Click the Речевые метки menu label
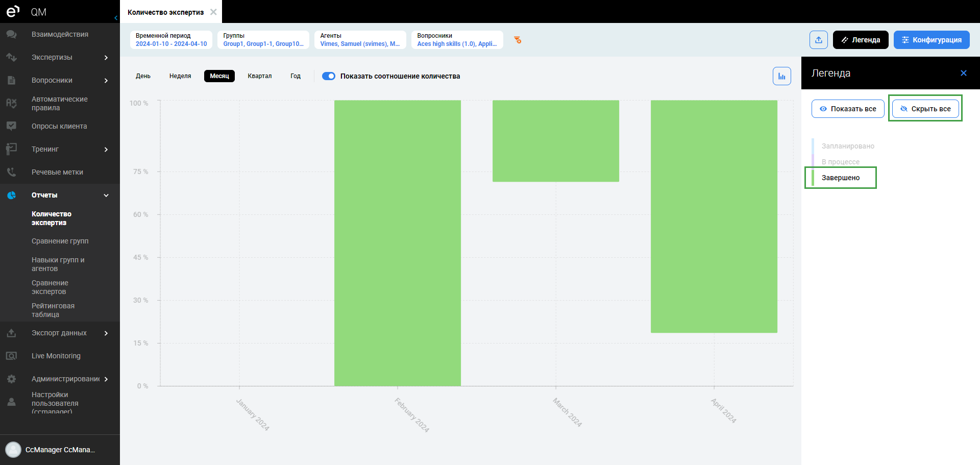980x465 pixels. [57, 172]
